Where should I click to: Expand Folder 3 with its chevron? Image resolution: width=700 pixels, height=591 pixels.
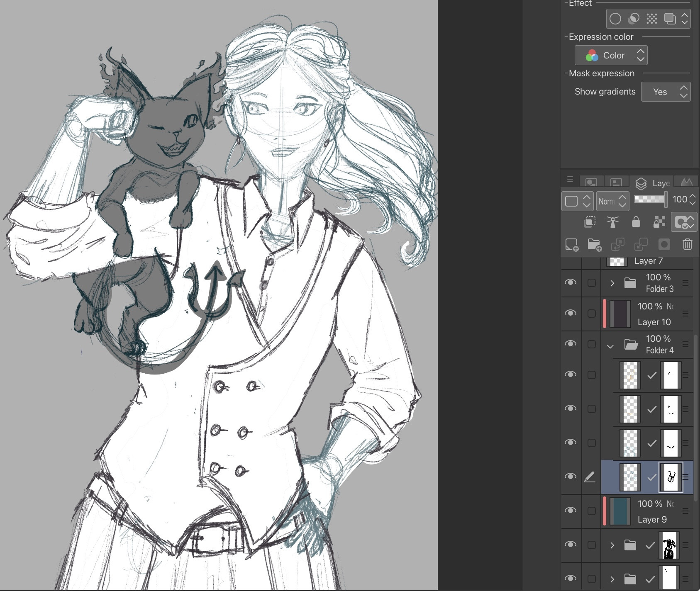point(612,283)
